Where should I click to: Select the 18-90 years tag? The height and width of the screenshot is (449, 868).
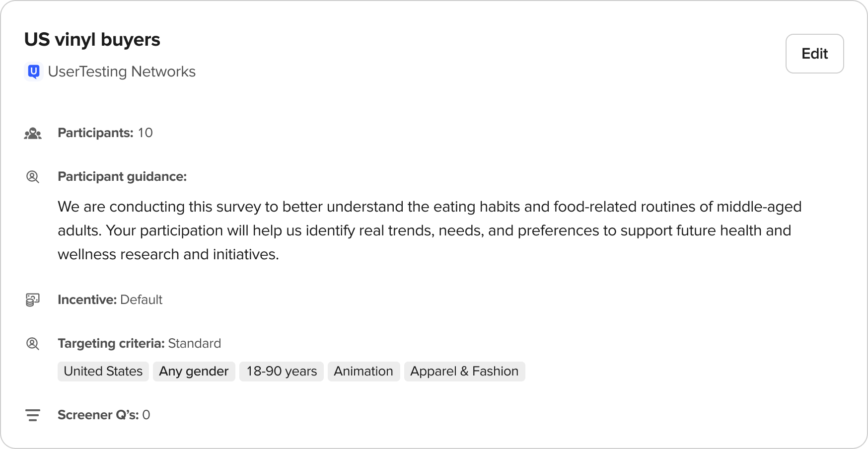click(x=282, y=372)
